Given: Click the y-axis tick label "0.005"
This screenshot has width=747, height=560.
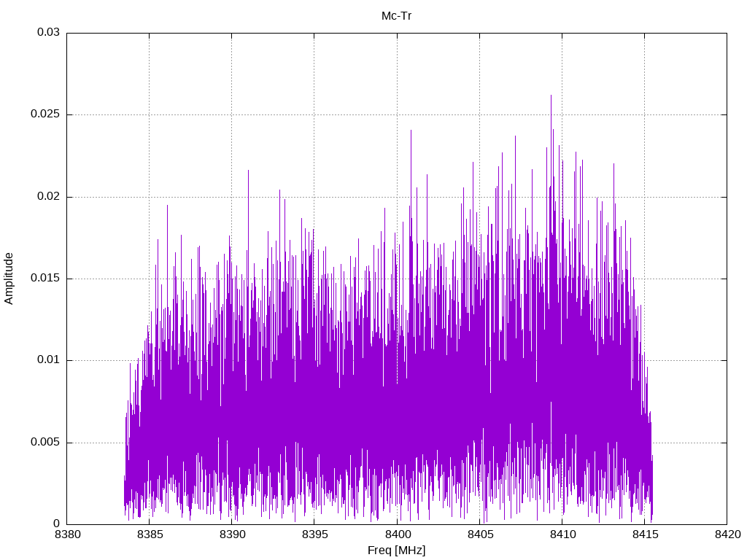Looking at the screenshot, I should [45, 442].
